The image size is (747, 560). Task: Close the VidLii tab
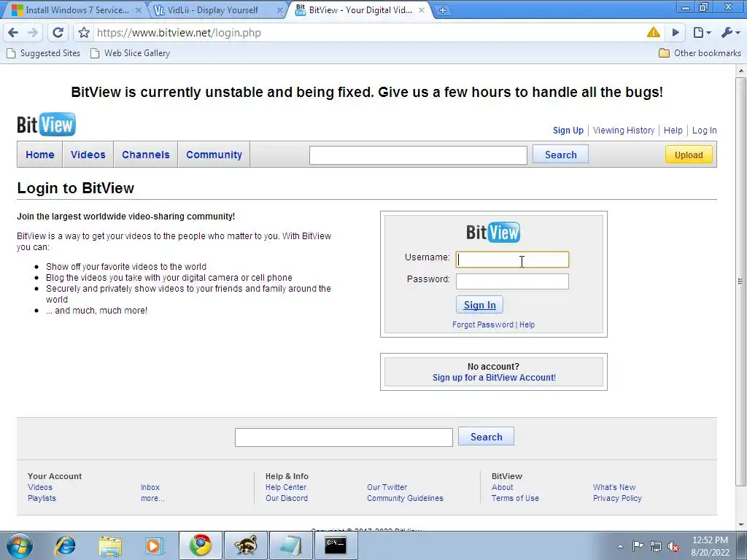coord(280,10)
